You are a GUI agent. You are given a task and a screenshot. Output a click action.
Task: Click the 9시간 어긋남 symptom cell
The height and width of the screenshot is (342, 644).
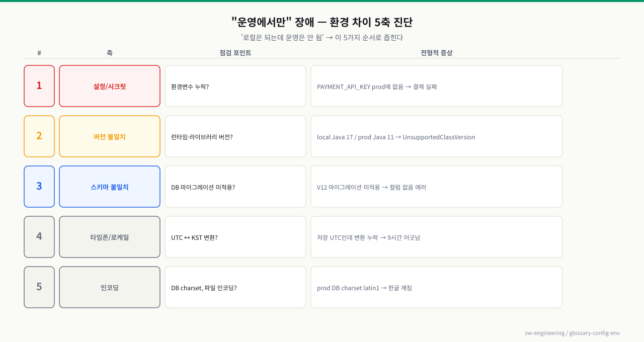[437, 237]
